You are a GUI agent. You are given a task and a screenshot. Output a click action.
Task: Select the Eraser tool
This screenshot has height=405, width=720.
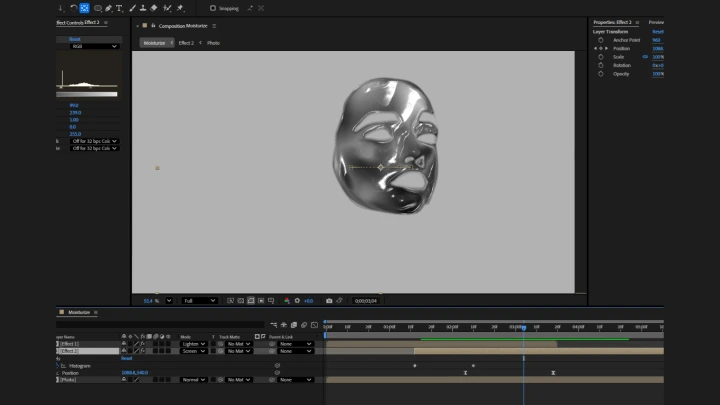[x=154, y=8]
